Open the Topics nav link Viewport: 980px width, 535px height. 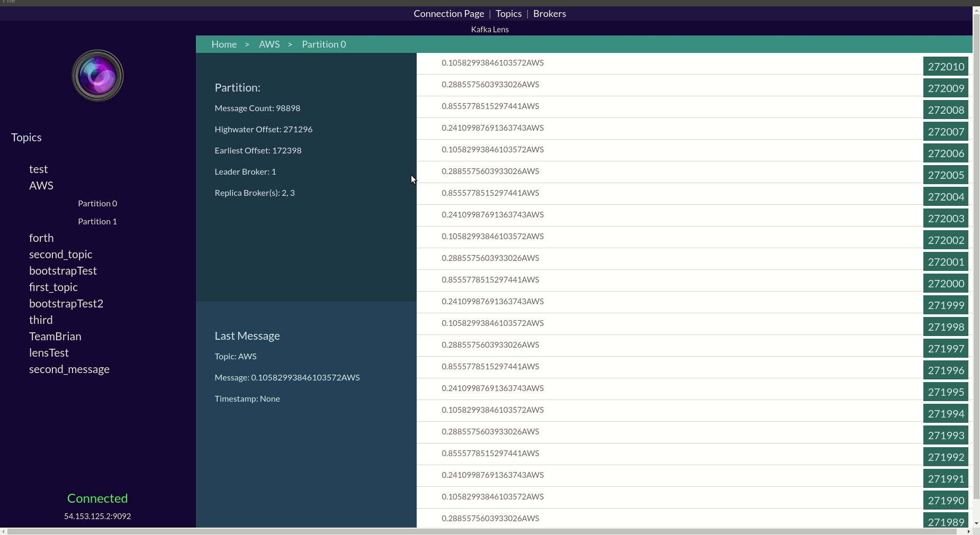pyautogui.click(x=509, y=14)
